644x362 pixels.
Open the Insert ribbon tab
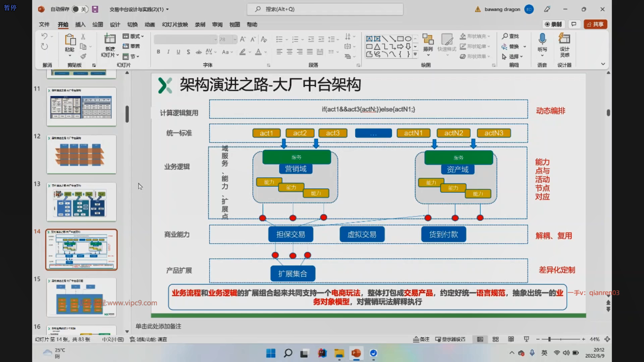(x=80, y=24)
